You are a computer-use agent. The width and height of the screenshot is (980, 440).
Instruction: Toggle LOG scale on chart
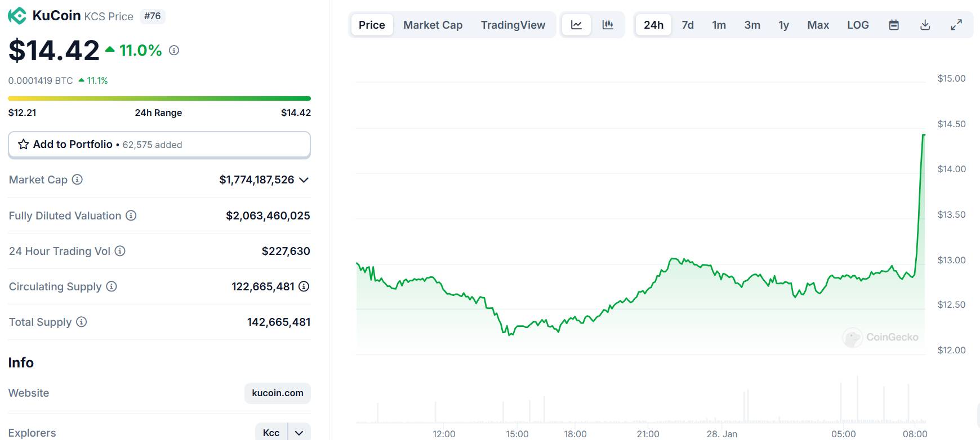858,25
